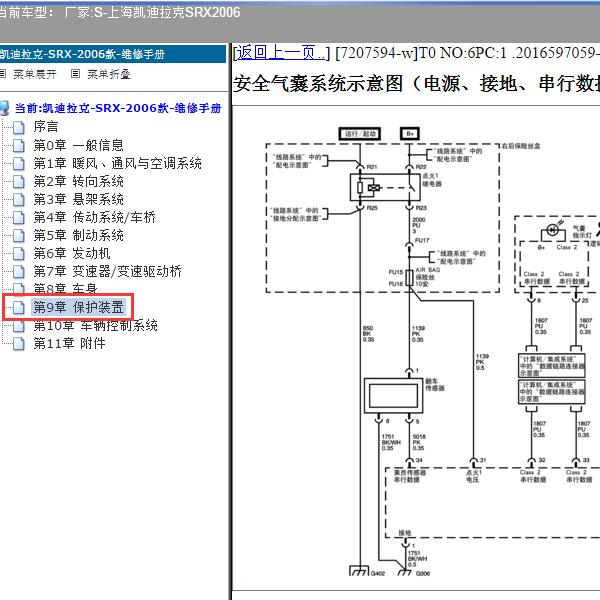The width and height of the screenshot is (600, 600).
Task: Click the 凯迪拉克-SRX-2006款-维修手册 panel header
Action: [113, 54]
